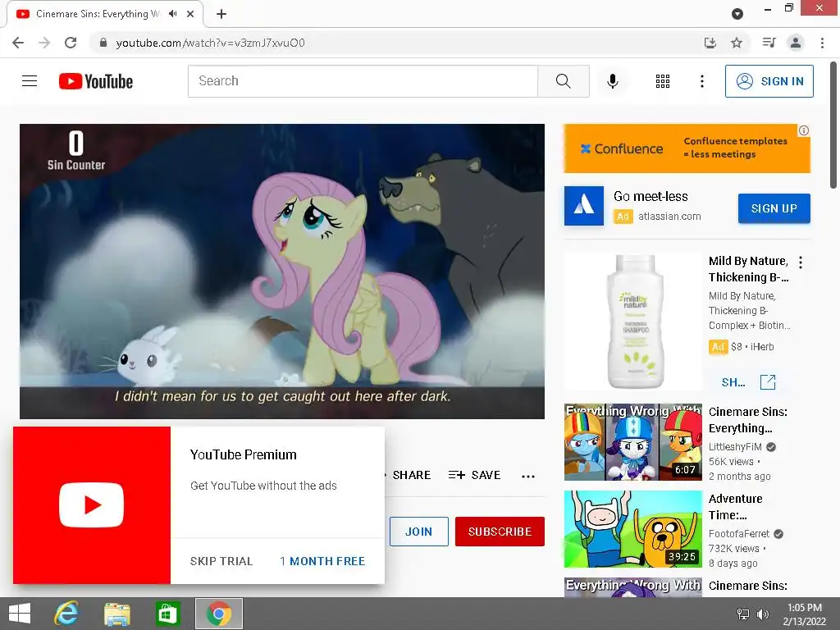Click the search magnifier button
The height and width of the screenshot is (630, 840).
point(563,81)
